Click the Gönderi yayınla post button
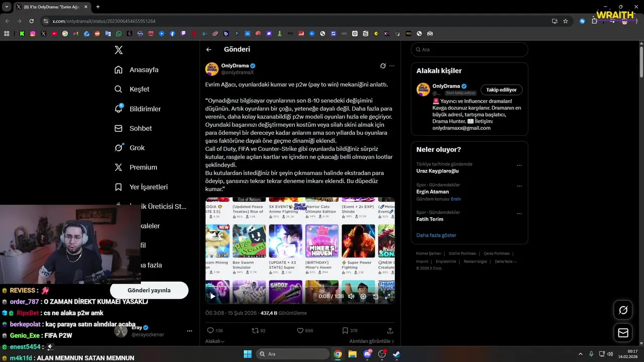The image size is (644, 362). [x=149, y=290]
